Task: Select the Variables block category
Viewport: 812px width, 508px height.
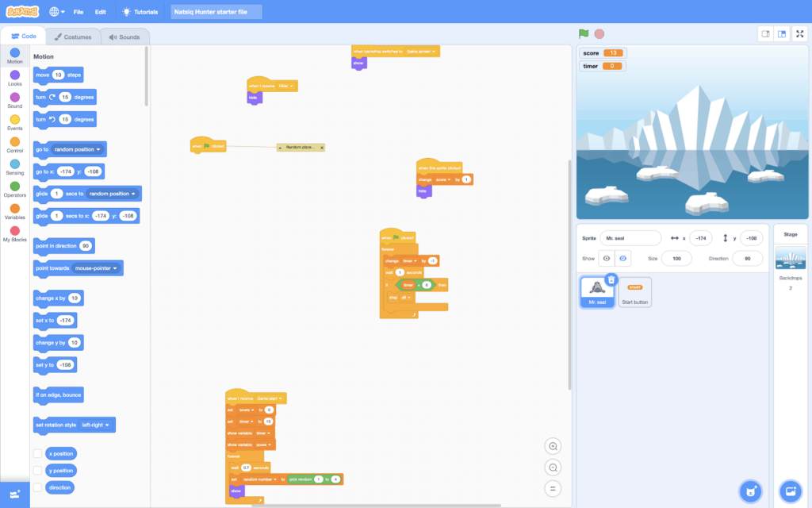Action: (x=15, y=212)
